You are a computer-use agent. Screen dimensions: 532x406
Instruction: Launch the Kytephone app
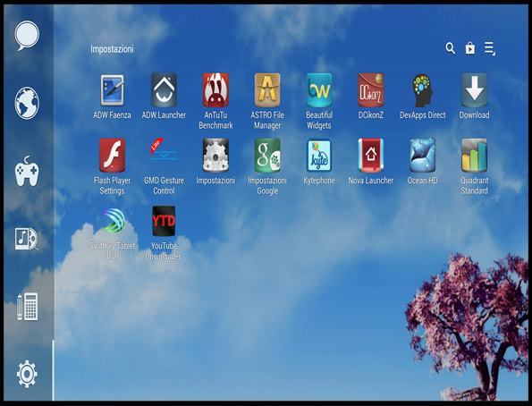point(319,156)
